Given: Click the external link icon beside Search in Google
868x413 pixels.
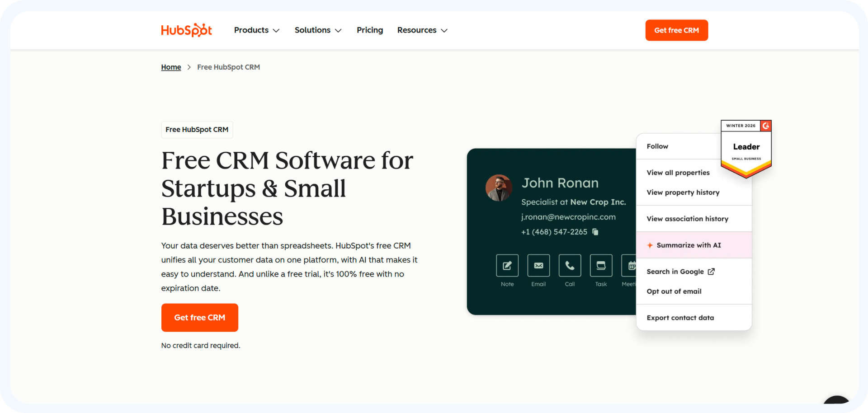Looking at the screenshot, I should point(711,271).
